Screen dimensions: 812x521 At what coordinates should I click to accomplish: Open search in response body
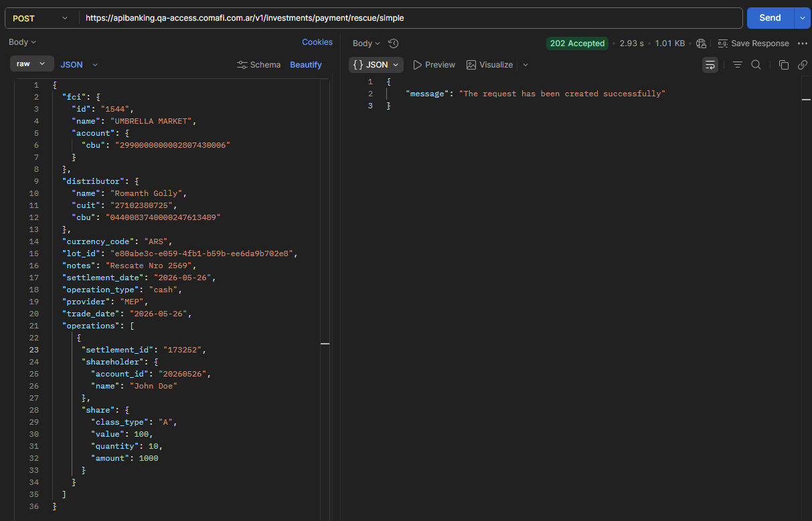756,65
